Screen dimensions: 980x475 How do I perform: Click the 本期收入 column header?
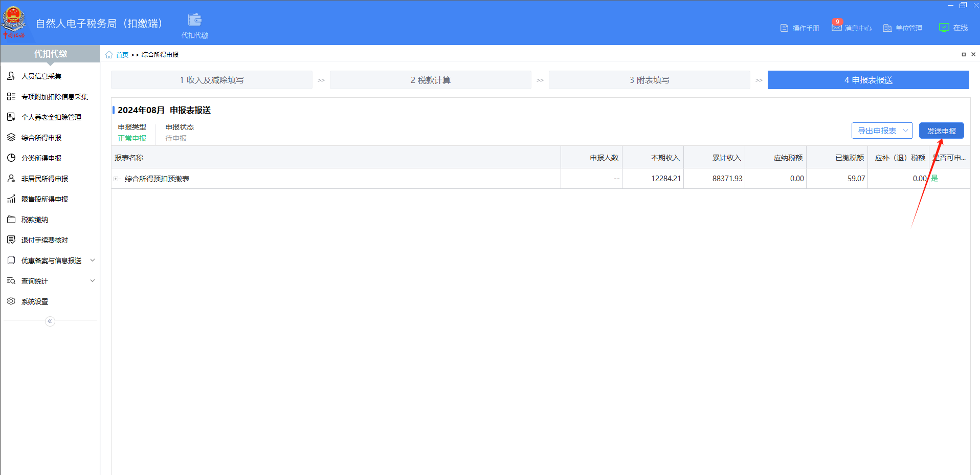click(x=653, y=158)
